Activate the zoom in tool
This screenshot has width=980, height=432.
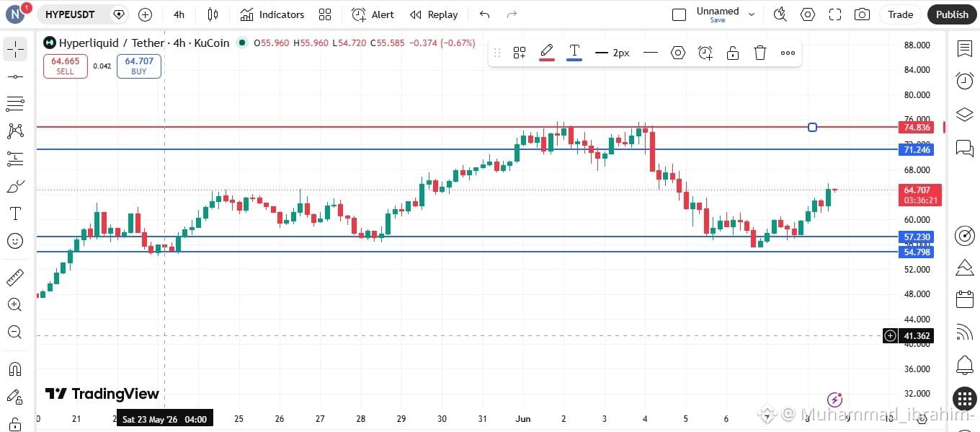click(x=14, y=304)
